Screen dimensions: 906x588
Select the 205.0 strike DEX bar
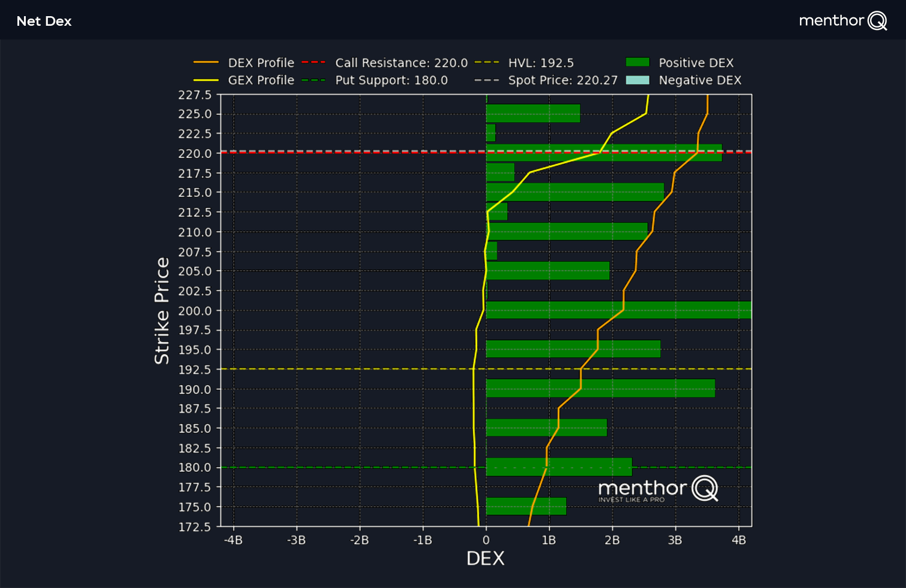[x=548, y=271]
